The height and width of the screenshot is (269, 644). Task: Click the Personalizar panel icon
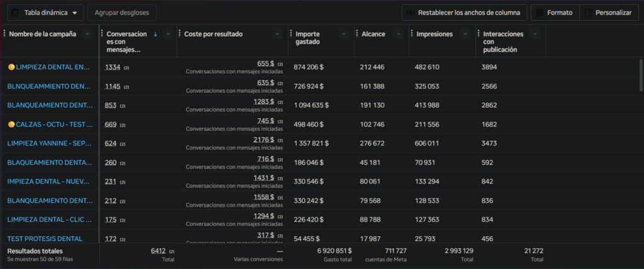[589, 13]
